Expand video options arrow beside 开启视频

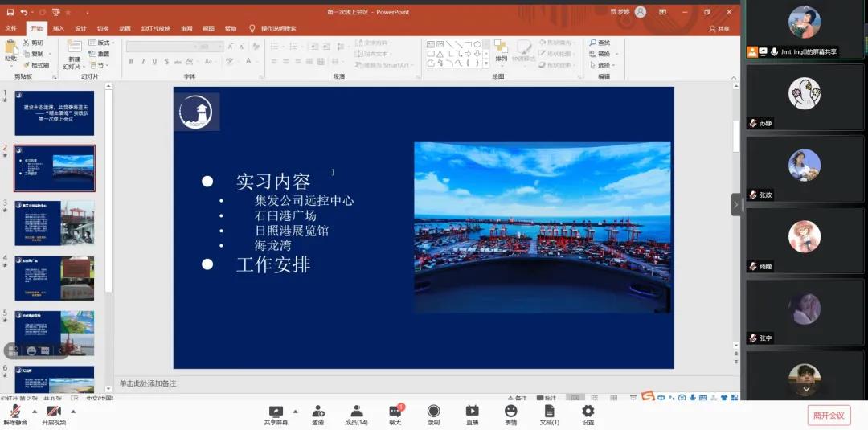73,411
